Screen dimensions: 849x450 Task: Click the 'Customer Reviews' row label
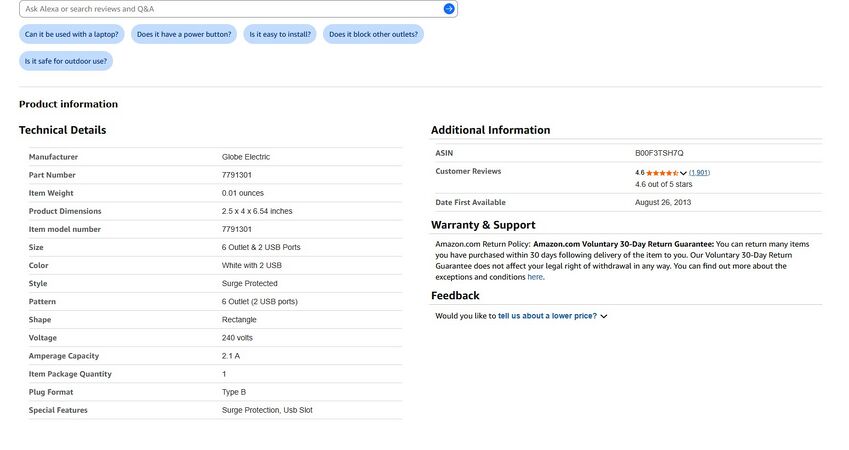tap(468, 171)
